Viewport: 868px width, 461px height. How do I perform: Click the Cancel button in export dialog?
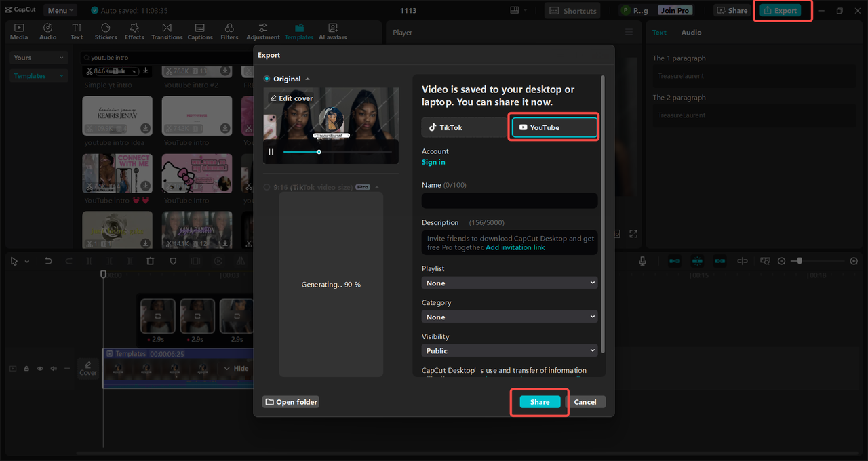(585, 402)
